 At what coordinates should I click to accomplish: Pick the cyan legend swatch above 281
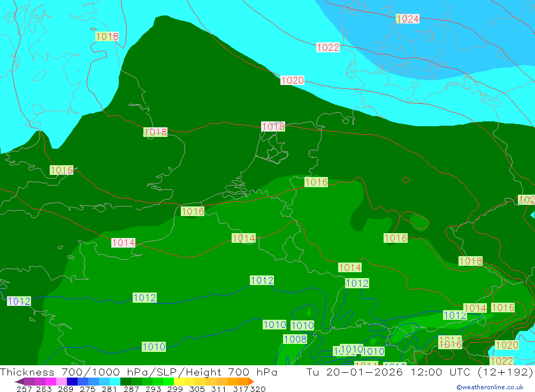(x=115, y=381)
